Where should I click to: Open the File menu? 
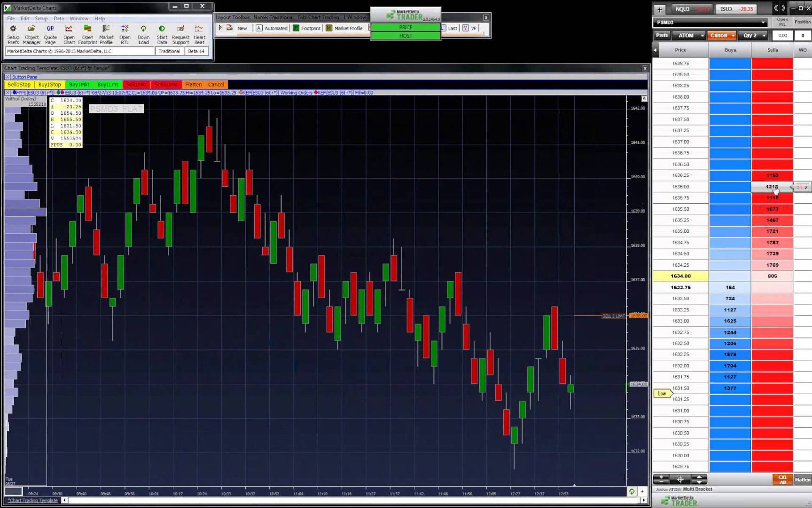click(x=11, y=18)
